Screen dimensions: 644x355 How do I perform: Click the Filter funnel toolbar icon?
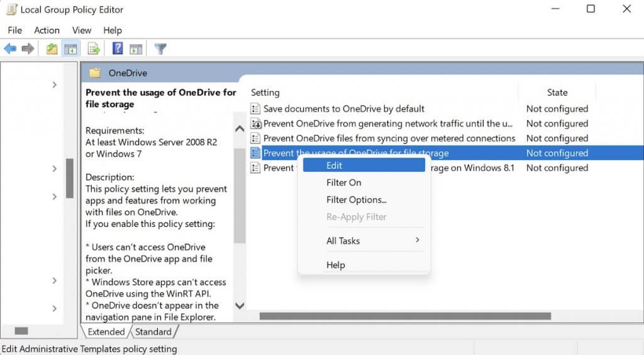point(160,49)
